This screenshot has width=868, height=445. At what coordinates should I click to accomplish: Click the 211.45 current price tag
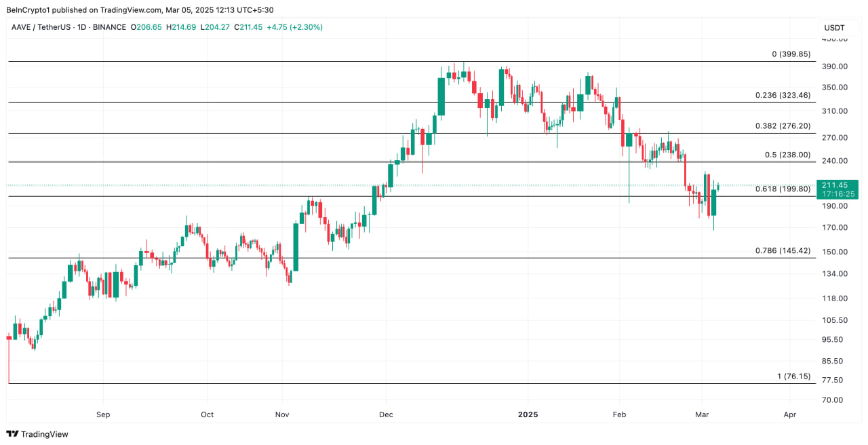coord(834,185)
